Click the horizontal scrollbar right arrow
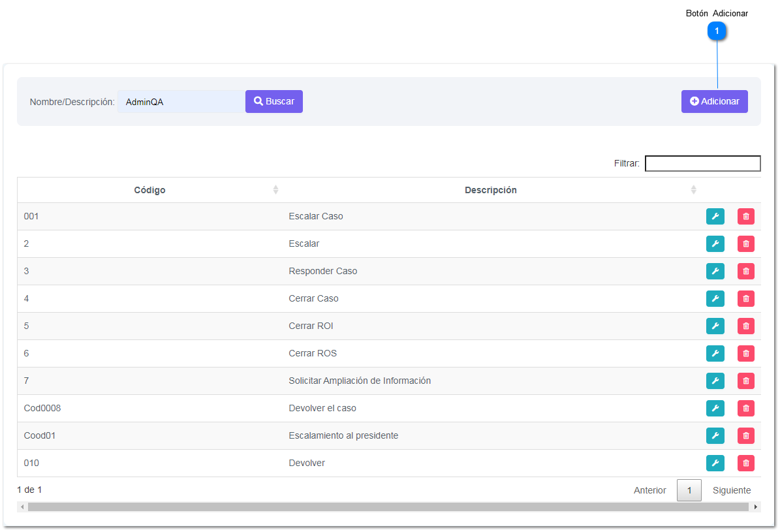780x532 pixels. [x=756, y=507]
